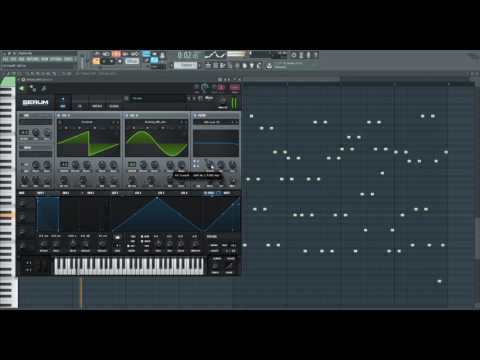Screen dimensions: 480x360
Task: Toggle the FILTER enable switch
Action: [195, 115]
